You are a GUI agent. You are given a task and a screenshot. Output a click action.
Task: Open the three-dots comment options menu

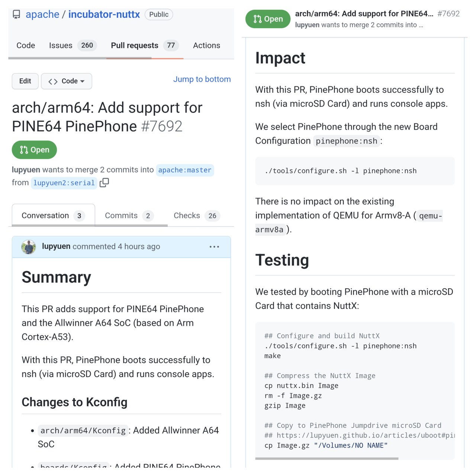point(214,247)
